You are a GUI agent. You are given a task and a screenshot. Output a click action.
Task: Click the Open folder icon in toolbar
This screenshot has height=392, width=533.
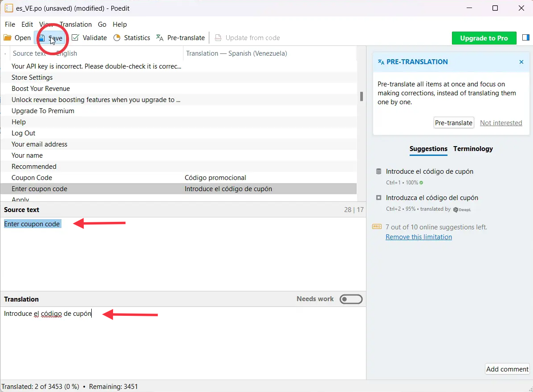tap(8, 38)
